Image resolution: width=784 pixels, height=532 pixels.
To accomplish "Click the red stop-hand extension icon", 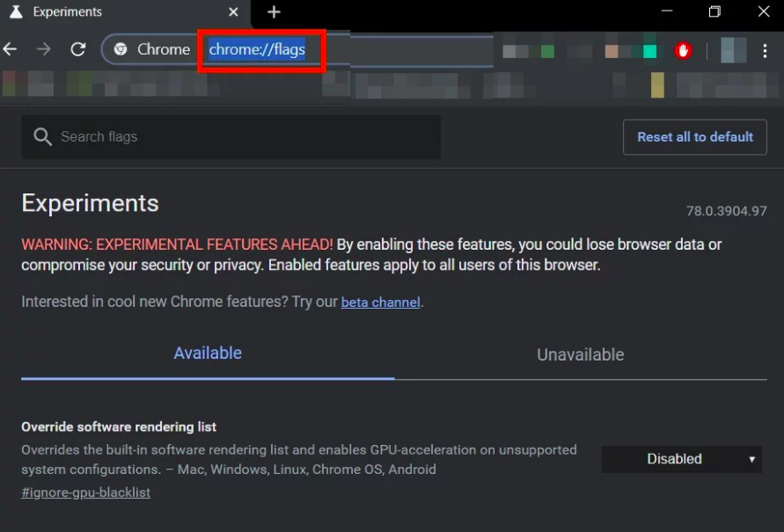I will [684, 50].
